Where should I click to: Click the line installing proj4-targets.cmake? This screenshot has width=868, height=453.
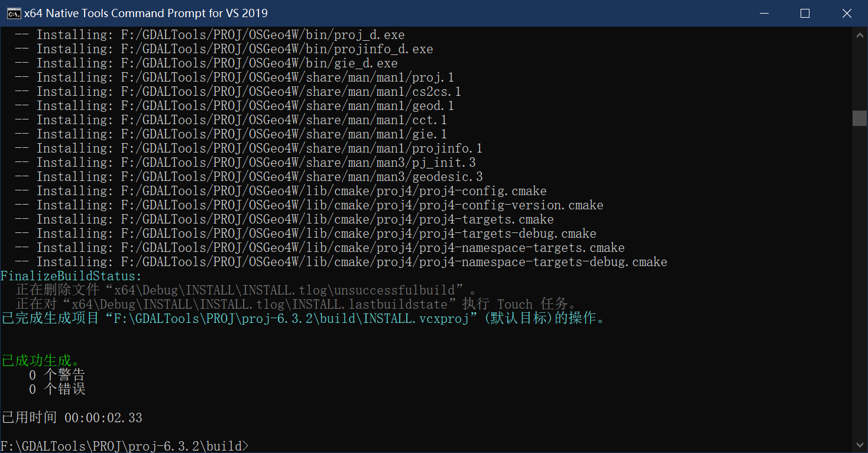(284, 219)
